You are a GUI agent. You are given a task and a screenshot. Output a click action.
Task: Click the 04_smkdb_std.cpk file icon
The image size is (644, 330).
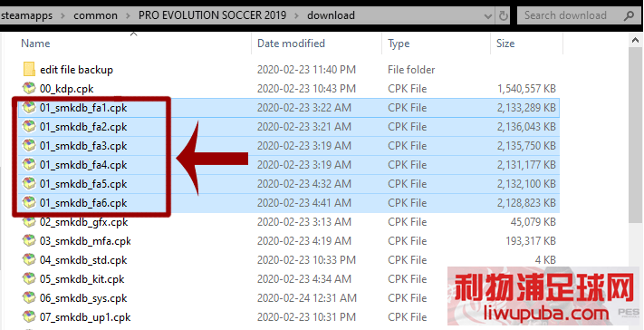29,260
